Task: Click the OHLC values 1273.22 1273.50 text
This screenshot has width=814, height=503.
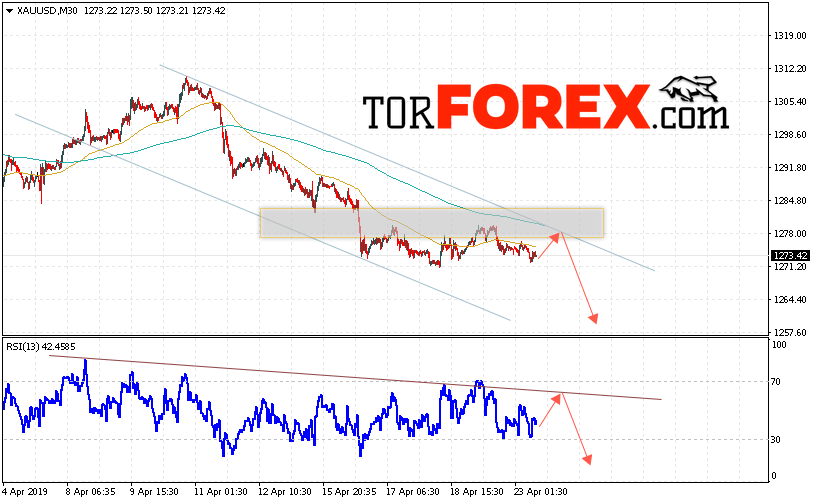Action: point(118,10)
